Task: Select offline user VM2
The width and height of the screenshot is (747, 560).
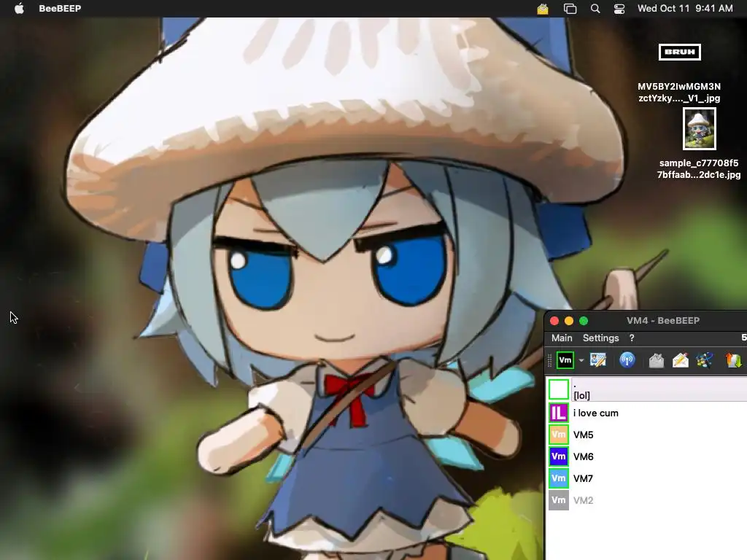Action: [x=646, y=500]
